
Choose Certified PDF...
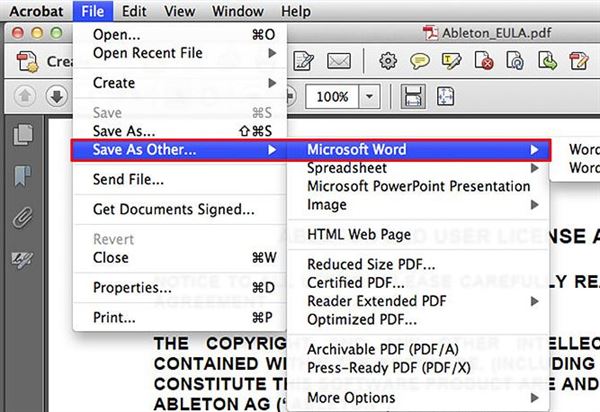pyautogui.click(x=419, y=283)
